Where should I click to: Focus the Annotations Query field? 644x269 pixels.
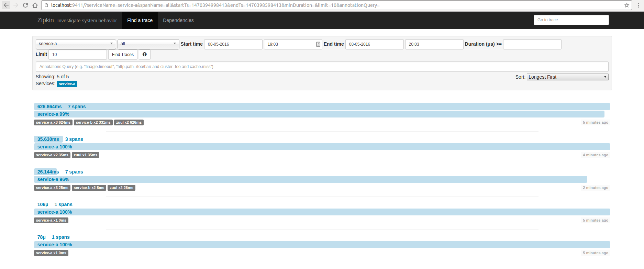point(322,67)
